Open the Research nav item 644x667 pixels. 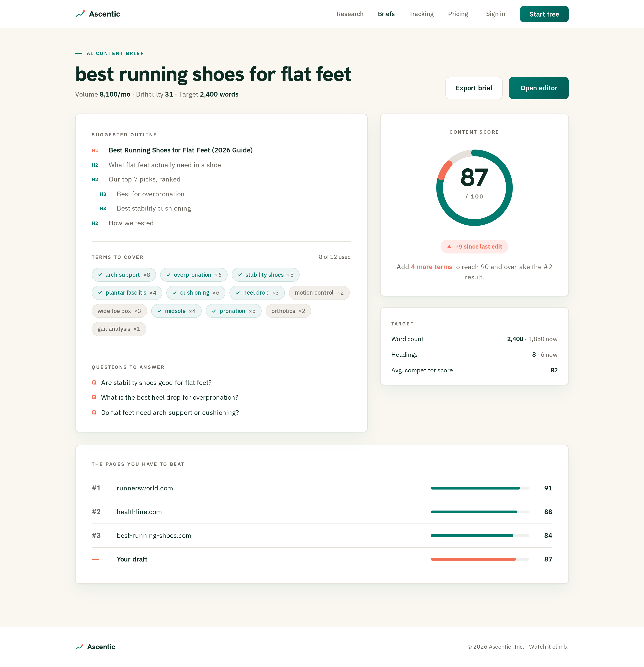click(x=350, y=14)
